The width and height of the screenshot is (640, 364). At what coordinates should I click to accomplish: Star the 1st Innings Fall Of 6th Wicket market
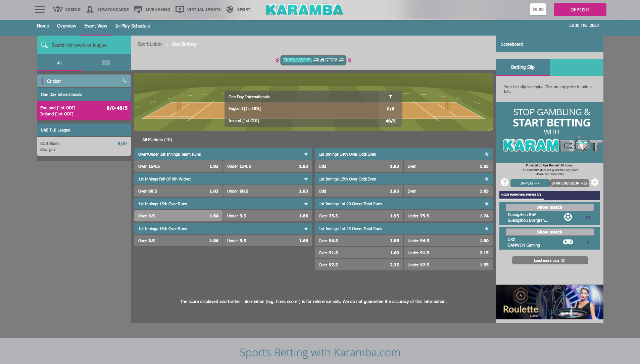coord(306,179)
